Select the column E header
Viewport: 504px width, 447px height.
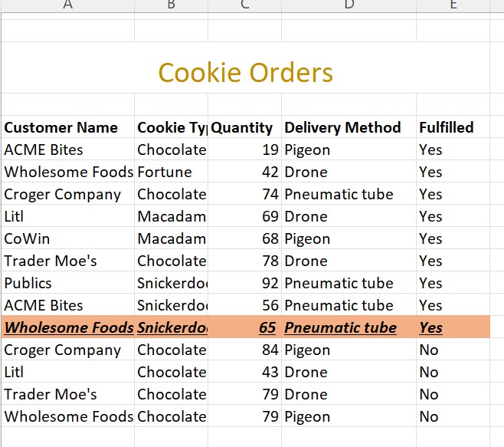453,5
